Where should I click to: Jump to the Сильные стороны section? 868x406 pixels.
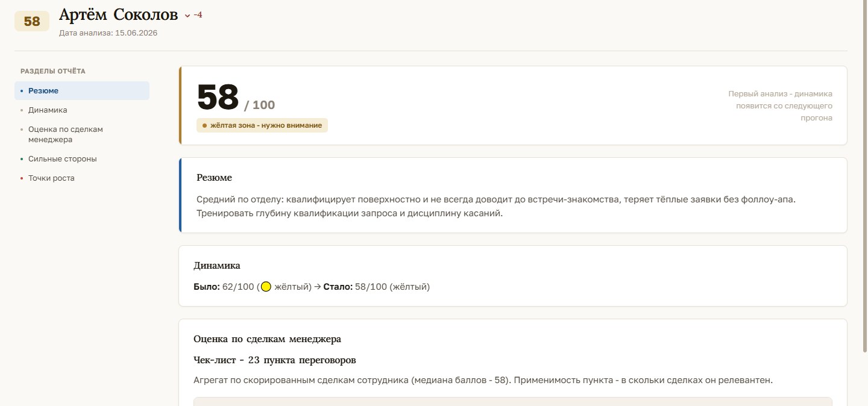pos(63,159)
